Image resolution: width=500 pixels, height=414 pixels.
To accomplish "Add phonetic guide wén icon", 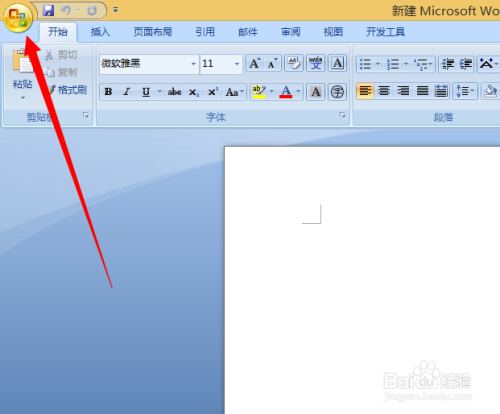I will point(315,63).
